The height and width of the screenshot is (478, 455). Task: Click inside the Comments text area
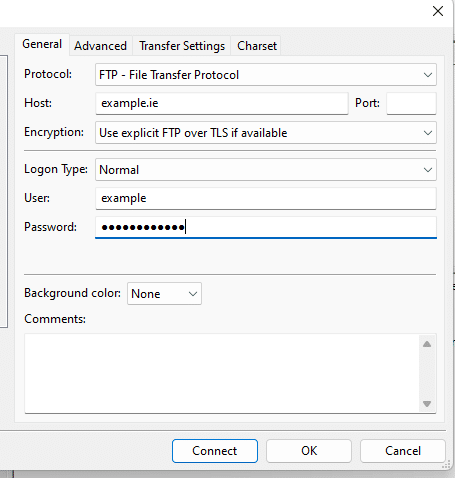point(222,373)
